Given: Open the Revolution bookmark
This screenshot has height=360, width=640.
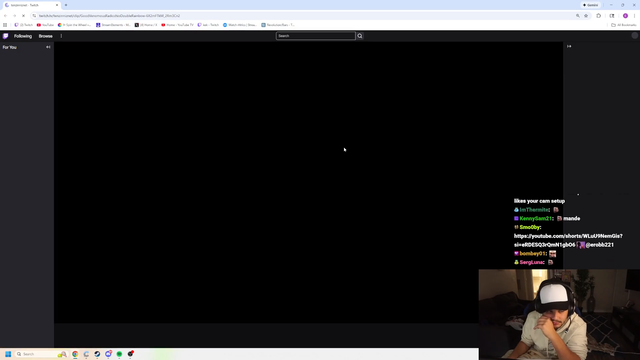Looking at the screenshot, I should [278, 25].
